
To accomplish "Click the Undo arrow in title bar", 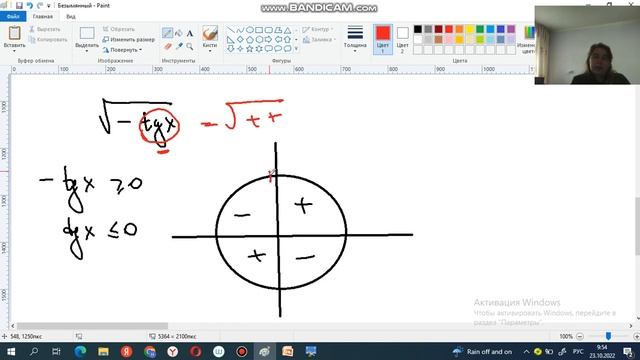I will pos(29,6).
